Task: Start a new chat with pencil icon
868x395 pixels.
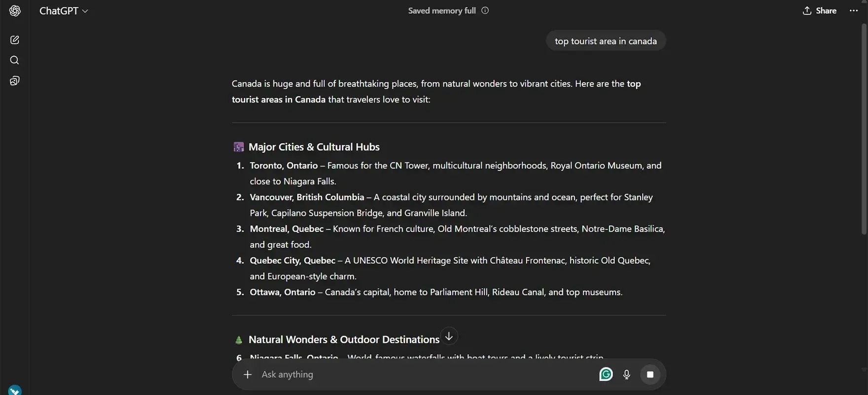Action: (15, 40)
